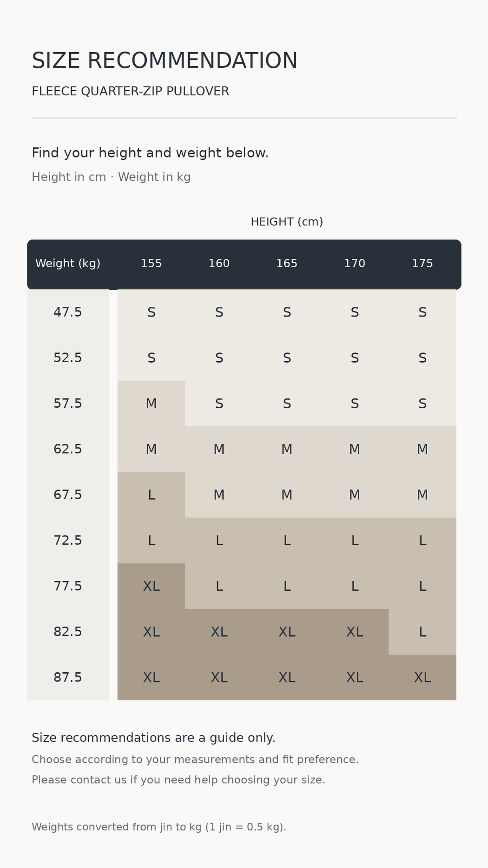Select the XL cell under 175 column
The height and width of the screenshot is (868, 488).
[x=422, y=677]
